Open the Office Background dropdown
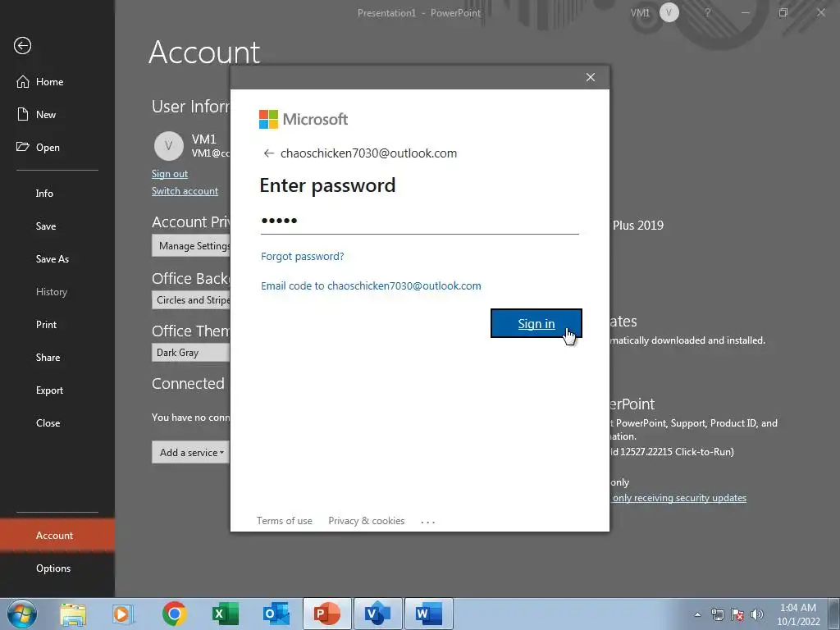Screen dimensions: 840x630 point(191,300)
